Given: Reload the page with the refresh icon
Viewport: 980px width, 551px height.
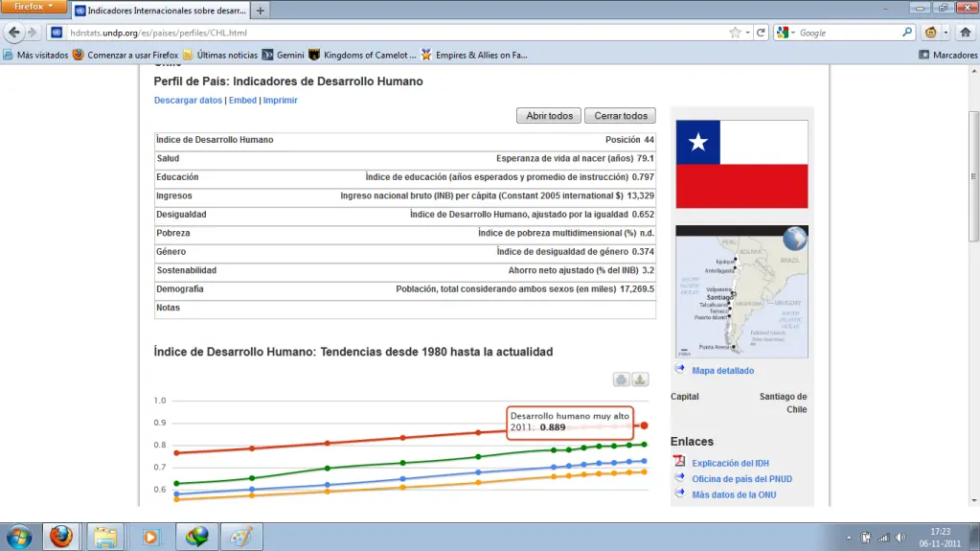Looking at the screenshot, I should 761,33.
